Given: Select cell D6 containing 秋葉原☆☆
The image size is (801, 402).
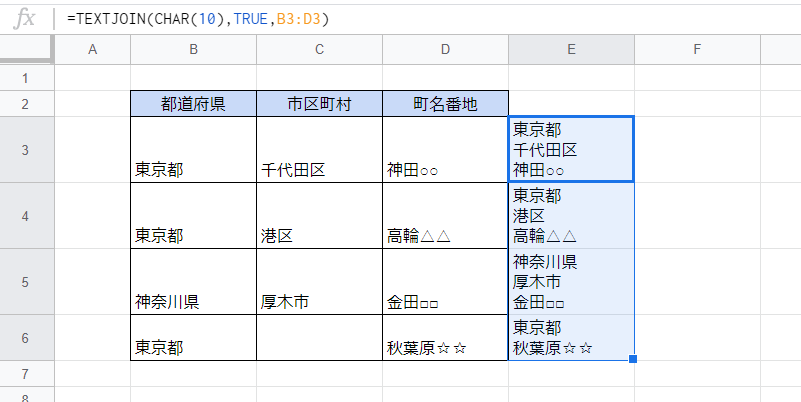Looking at the screenshot, I should pos(445,338).
